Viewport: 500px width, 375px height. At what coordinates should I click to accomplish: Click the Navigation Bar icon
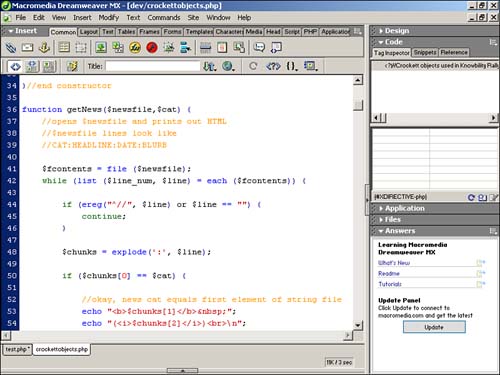click(x=185, y=48)
